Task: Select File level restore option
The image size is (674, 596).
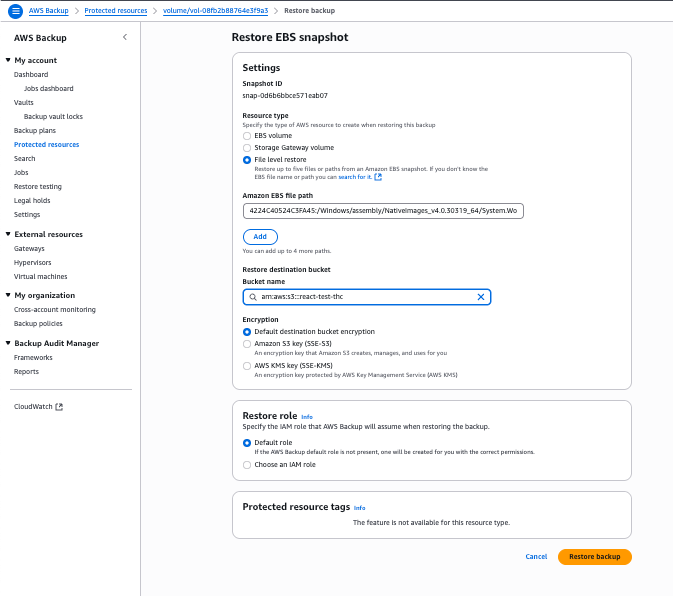Action: tap(247, 160)
